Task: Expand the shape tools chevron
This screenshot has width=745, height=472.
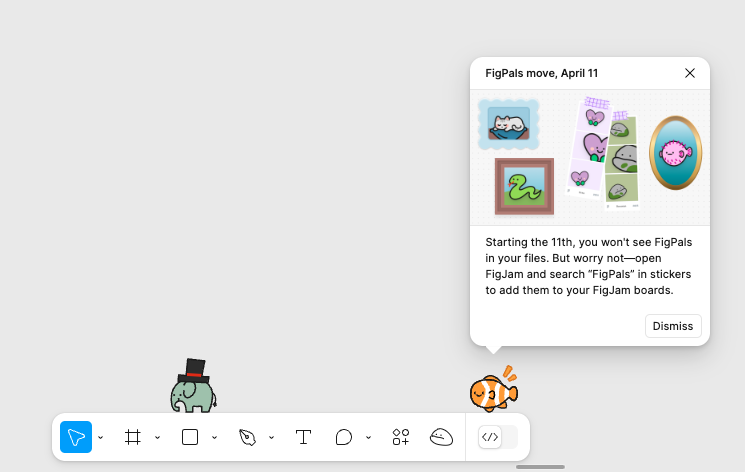Action: 214,437
